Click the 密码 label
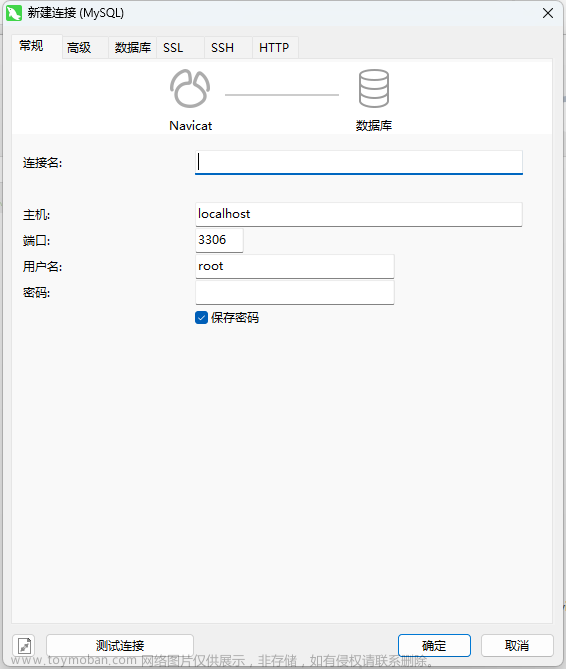Image resolution: width=566 pixels, height=669 pixels. (36, 293)
